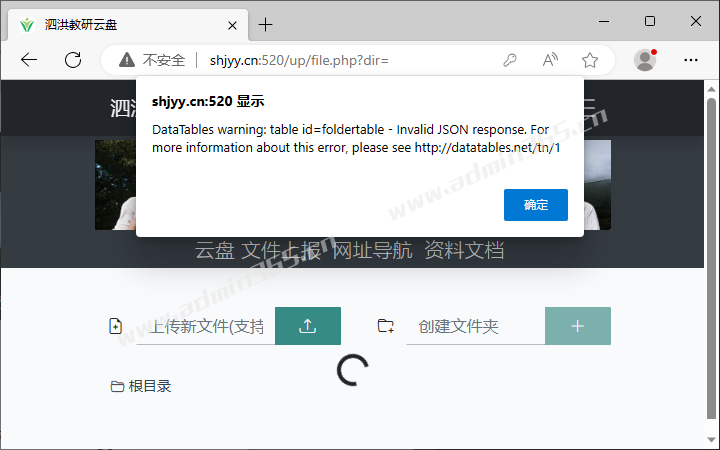Open the browser Settings and more menu
720x450 pixels.
pos(691,60)
